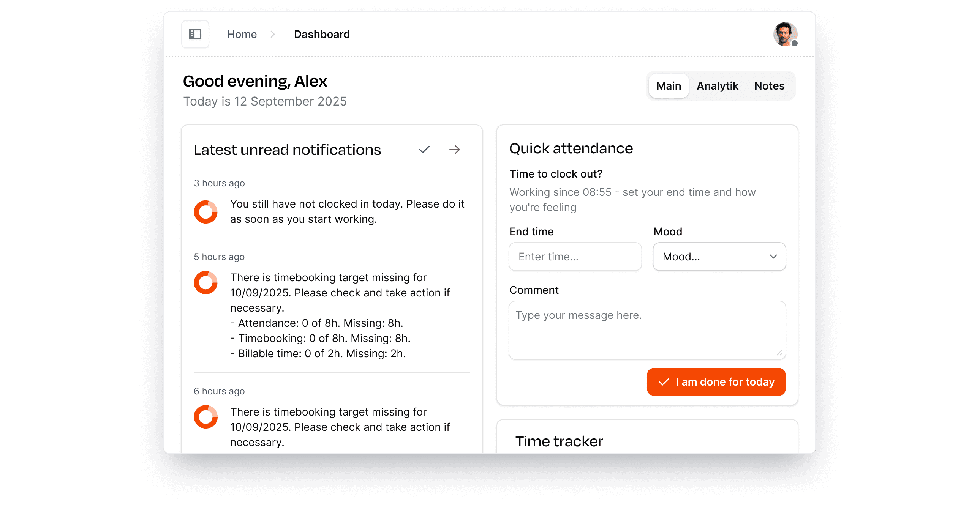Mark all notifications as read checkmark

[x=424, y=150]
